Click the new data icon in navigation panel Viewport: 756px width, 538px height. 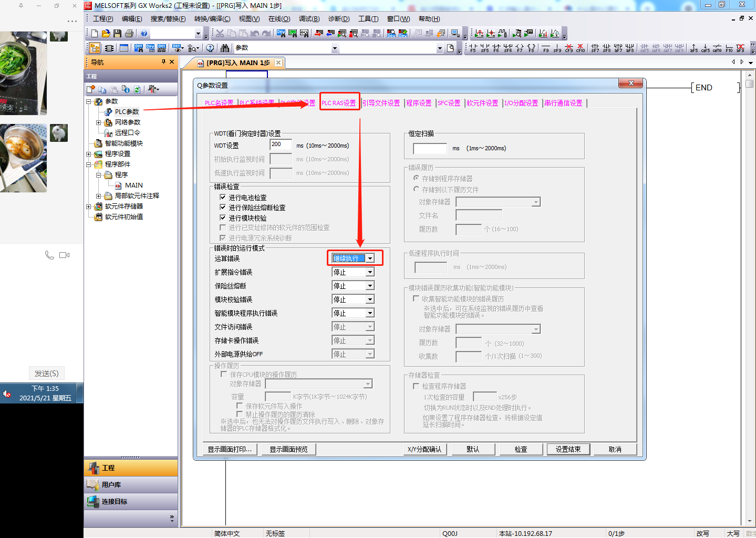(x=91, y=89)
